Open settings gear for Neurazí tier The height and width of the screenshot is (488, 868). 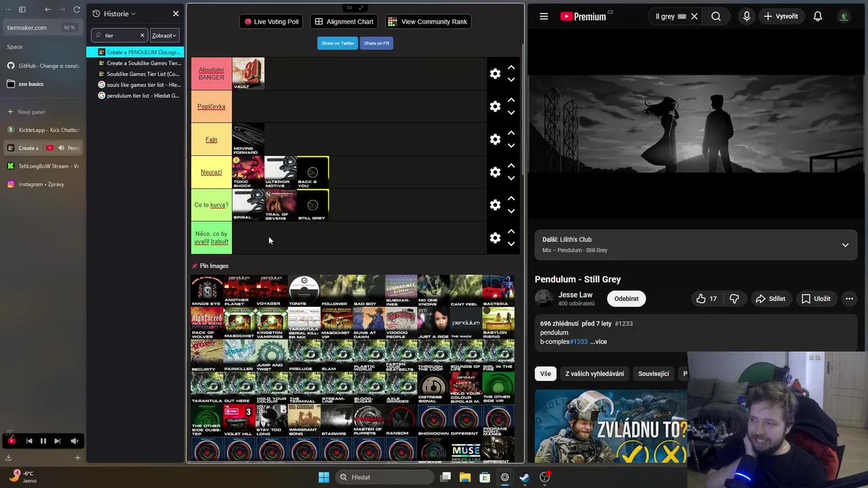pos(495,172)
